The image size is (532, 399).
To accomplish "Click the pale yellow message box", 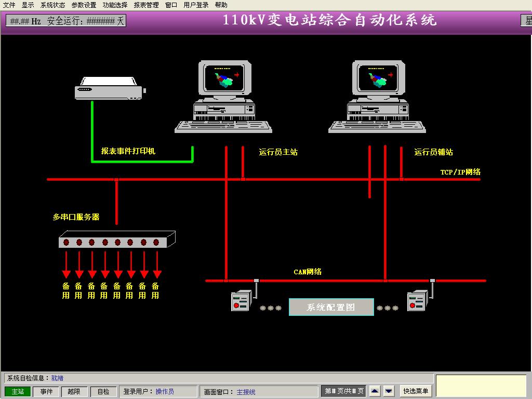I will pyautogui.click(x=481, y=386).
